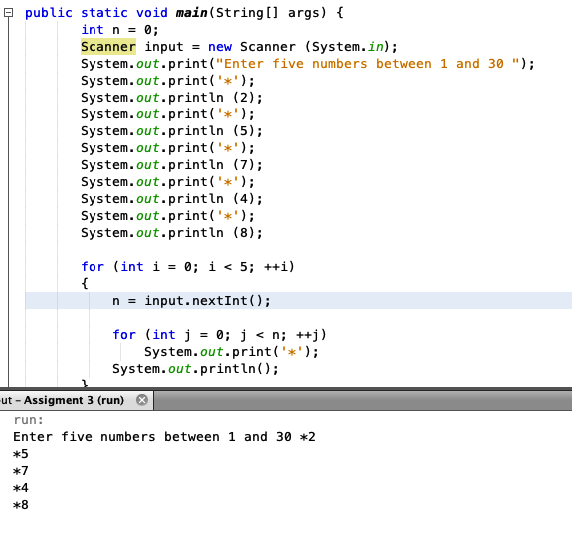Click the main method name in signature
Image resolution: width=572 pixels, height=534 pixels.
click(x=192, y=13)
